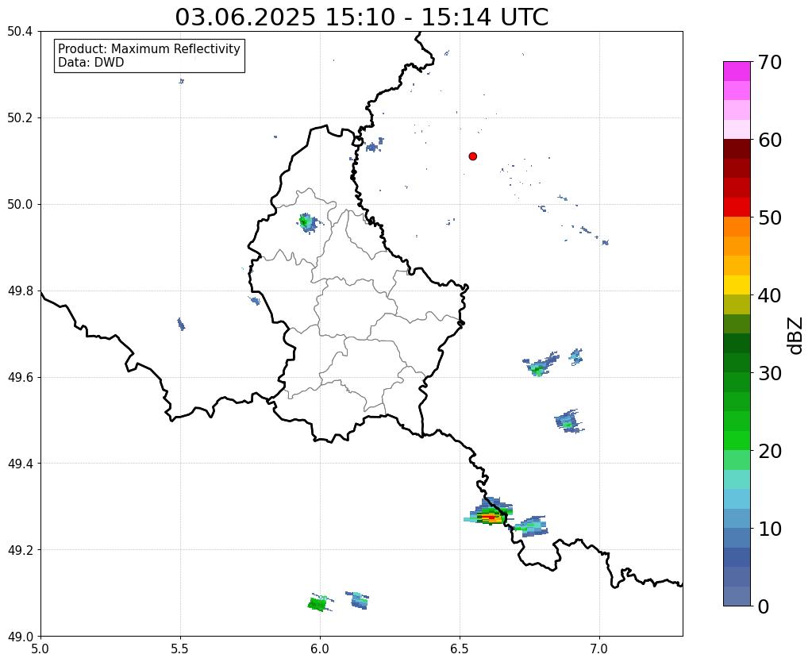Image resolution: width=812 pixels, height=662 pixels.
Task: Click the colorbar tick label 0
Action: click(764, 606)
